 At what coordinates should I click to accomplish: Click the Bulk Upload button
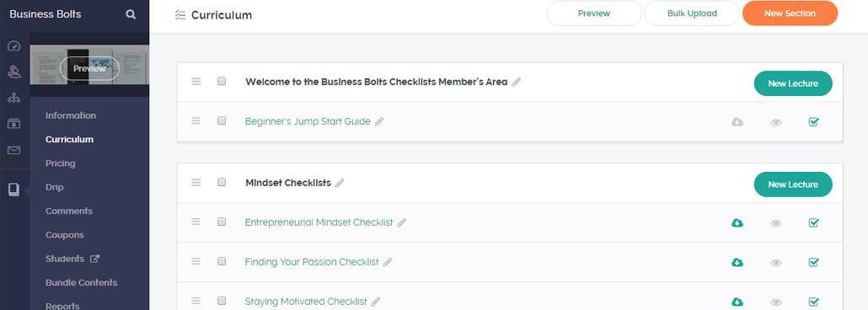tap(692, 13)
